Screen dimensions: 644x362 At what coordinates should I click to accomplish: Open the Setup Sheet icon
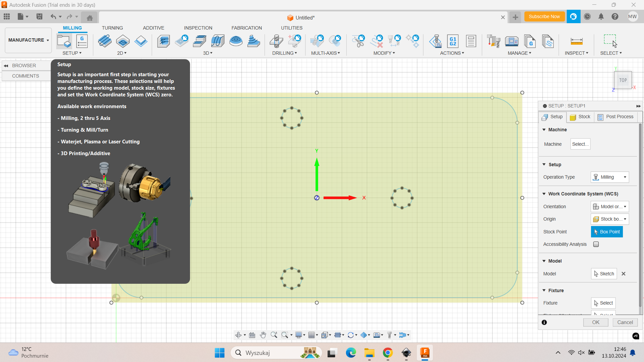pyautogui.click(x=471, y=41)
